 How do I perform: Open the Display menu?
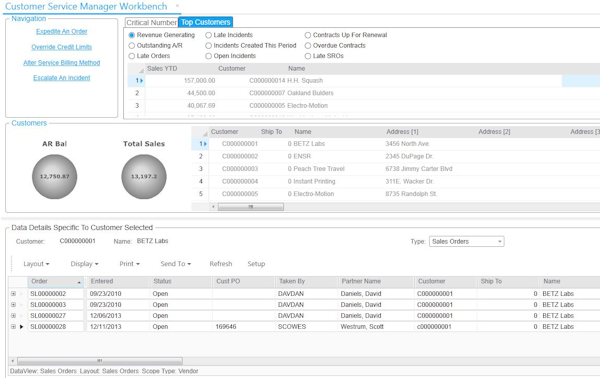[x=85, y=264]
